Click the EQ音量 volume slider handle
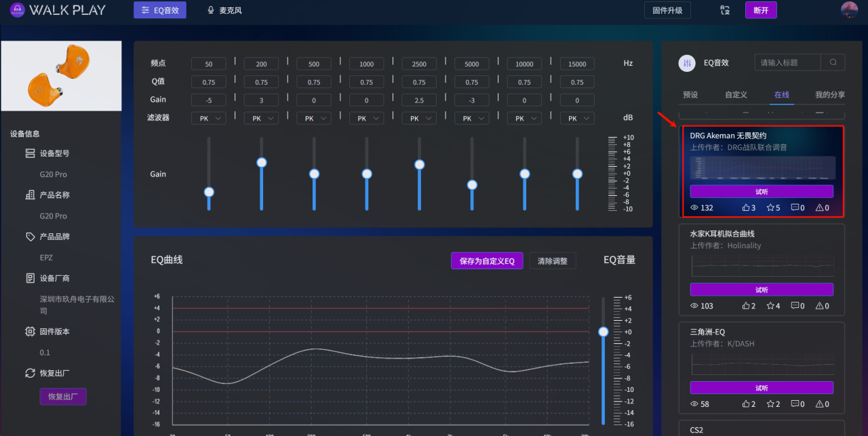 coord(604,332)
